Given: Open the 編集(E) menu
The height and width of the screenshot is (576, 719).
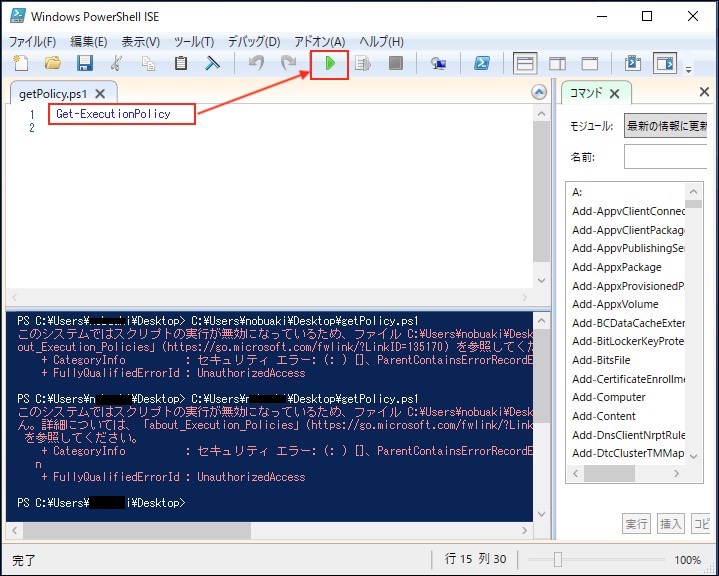Looking at the screenshot, I should pos(88,42).
